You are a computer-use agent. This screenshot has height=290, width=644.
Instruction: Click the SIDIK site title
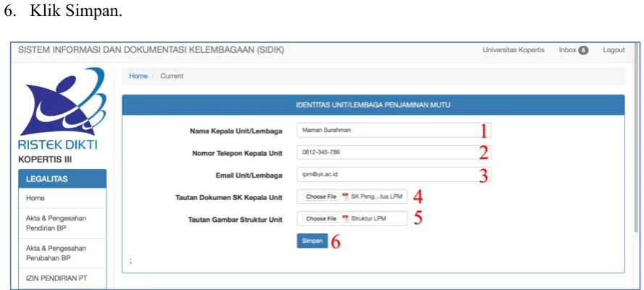point(151,50)
